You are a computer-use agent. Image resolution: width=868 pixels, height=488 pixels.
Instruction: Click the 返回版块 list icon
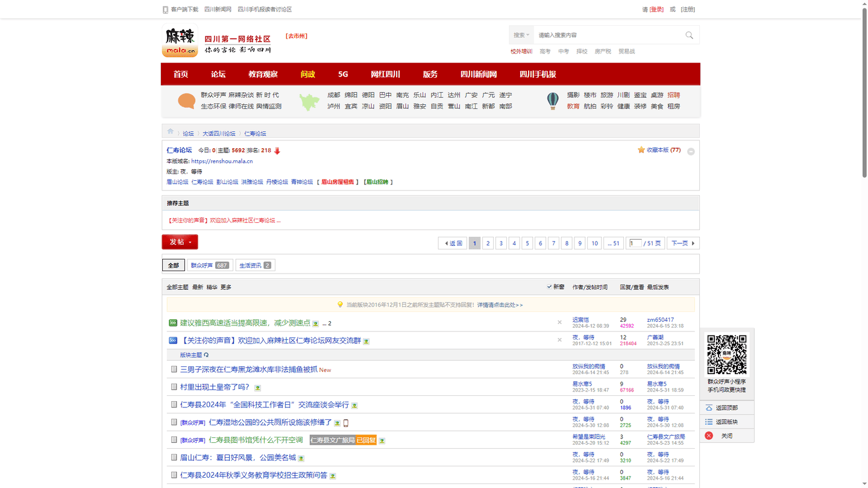pyautogui.click(x=709, y=422)
